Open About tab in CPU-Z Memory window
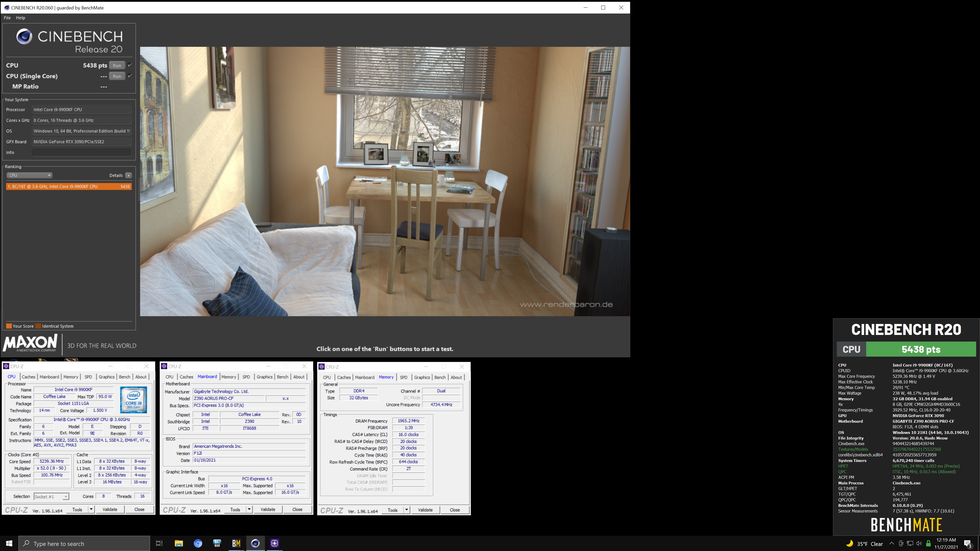Image resolution: width=980 pixels, height=551 pixels. pyautogui.click(x=456, y=377)
